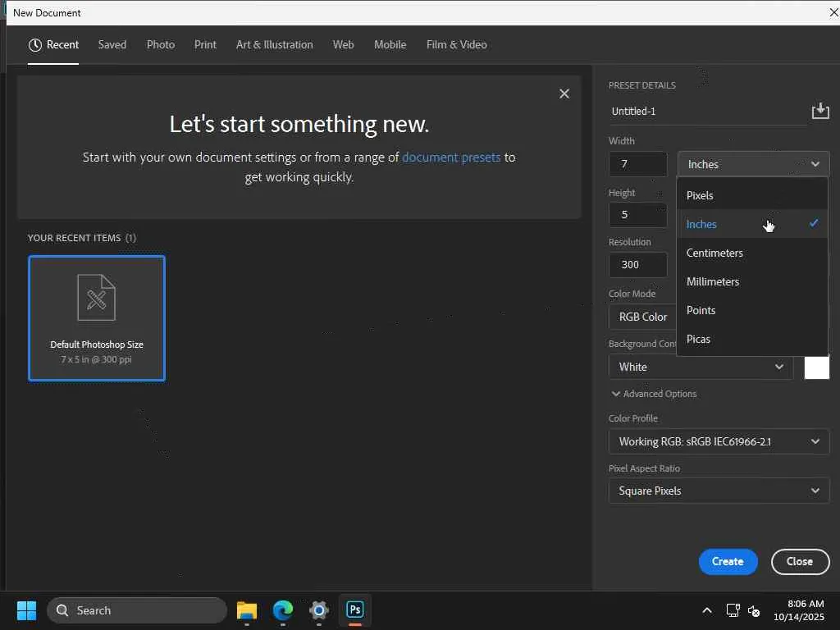The image size is (840, 630).
Task: Switch to the Saved tab
Action: pyautogui.click(x=112, y=45)
